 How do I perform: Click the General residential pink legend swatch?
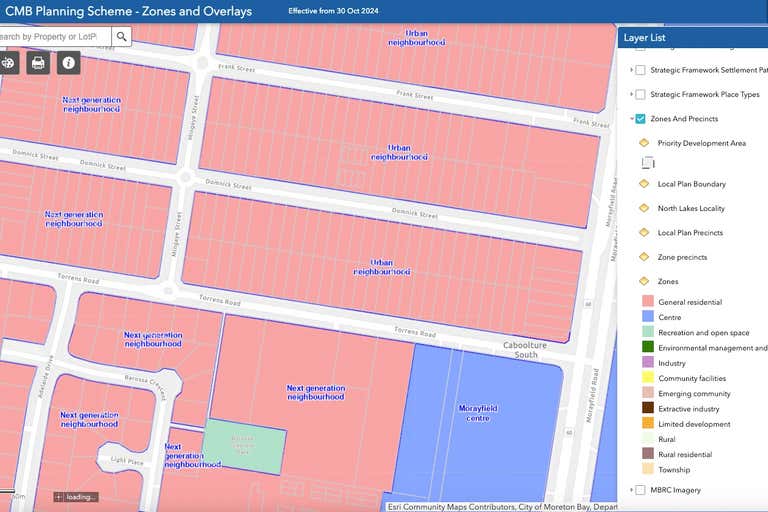648,302
